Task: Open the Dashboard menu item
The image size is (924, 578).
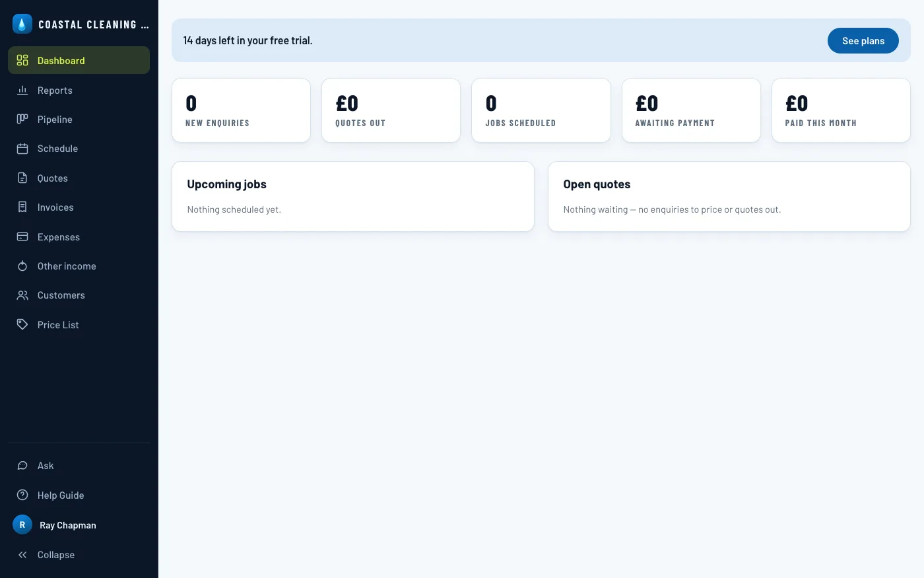Action: (x=79, y=61)
